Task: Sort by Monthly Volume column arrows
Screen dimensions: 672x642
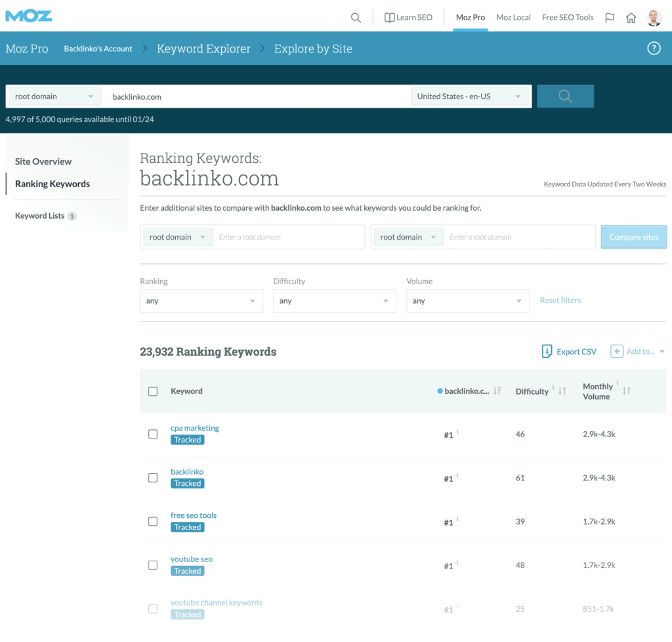Action: point(627,391)
